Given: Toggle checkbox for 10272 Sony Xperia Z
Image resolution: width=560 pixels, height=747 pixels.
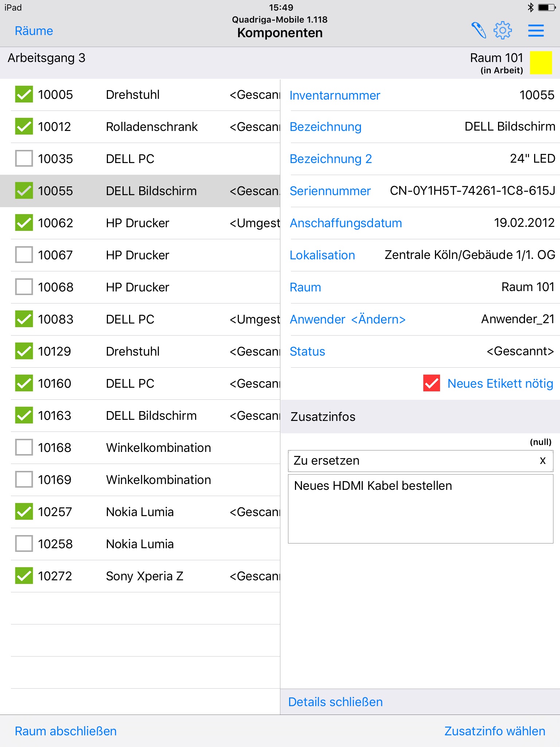Looking at the screenshot, I should 24,576.
